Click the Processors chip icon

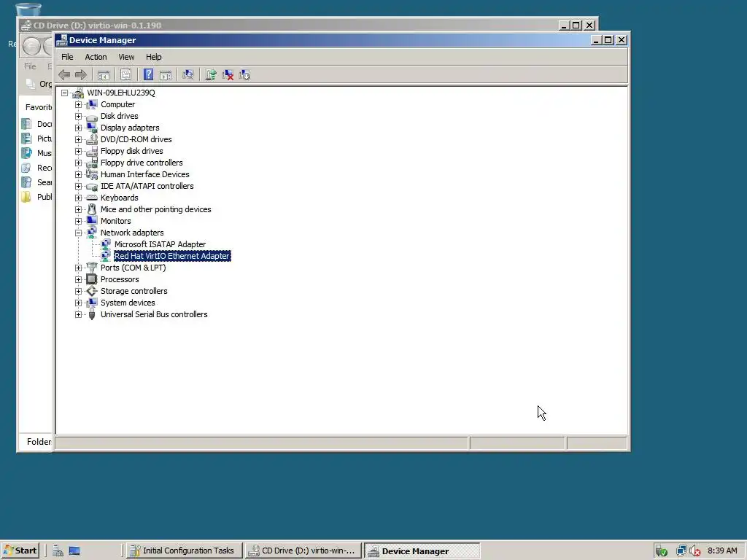pos(92,279)
